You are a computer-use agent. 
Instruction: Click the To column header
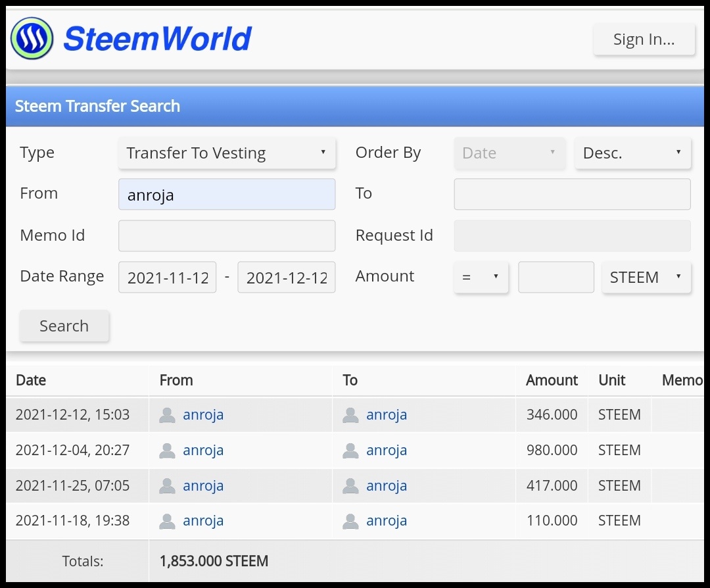350,380
